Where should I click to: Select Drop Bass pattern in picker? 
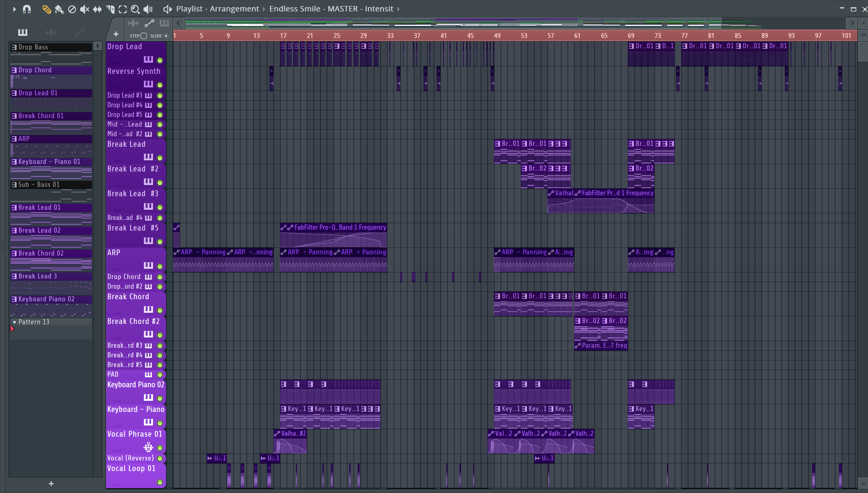coord(51,47)
